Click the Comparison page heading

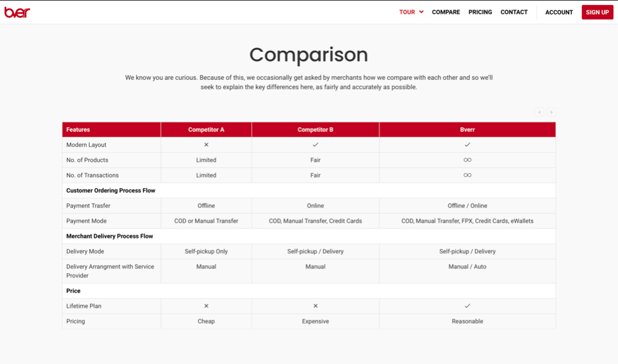pyautogui.click(x=308, y=54)
